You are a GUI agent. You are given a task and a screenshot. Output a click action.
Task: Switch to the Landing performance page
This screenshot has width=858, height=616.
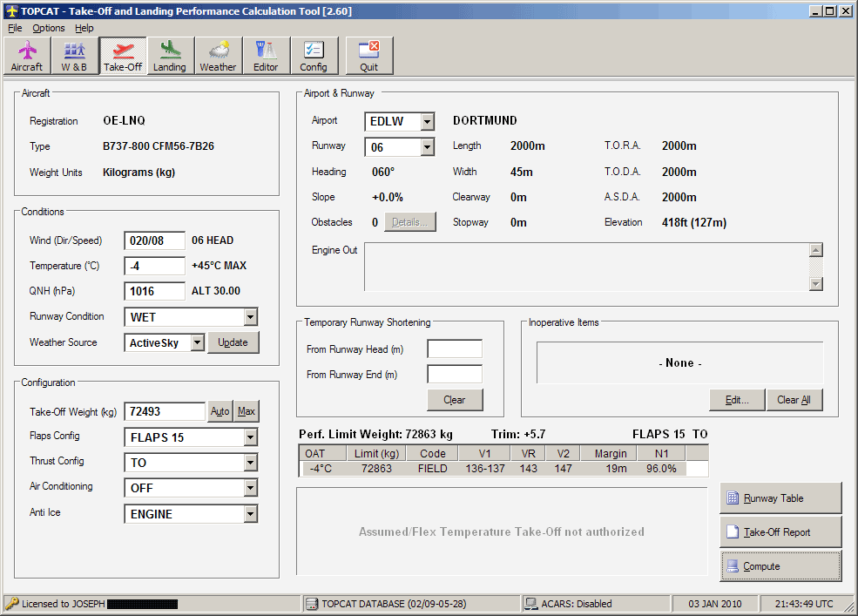click(170, 56)
